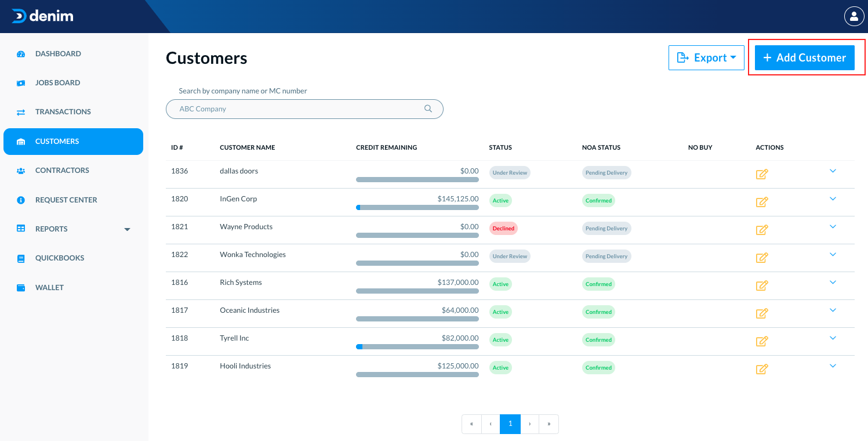868x441 pixels.
Task: Click dallas doors Under Review badge
Action: (x=510, y=172)
